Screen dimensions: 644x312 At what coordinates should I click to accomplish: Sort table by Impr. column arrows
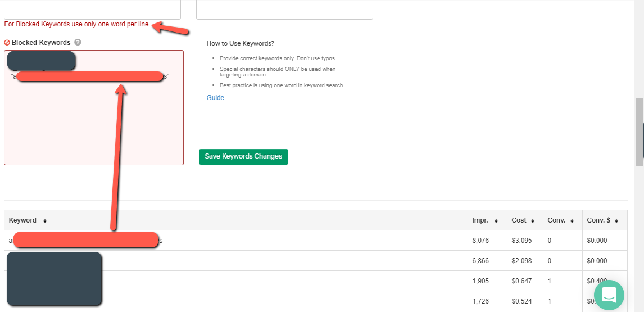point(497,221)
